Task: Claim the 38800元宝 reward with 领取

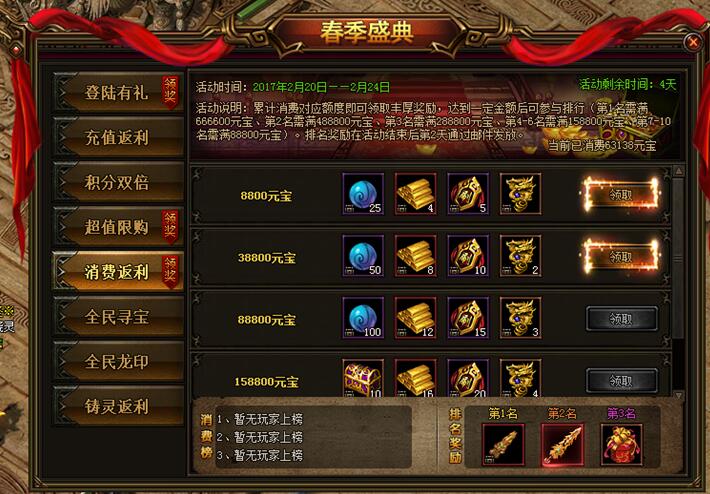Action: coord(621,256)
